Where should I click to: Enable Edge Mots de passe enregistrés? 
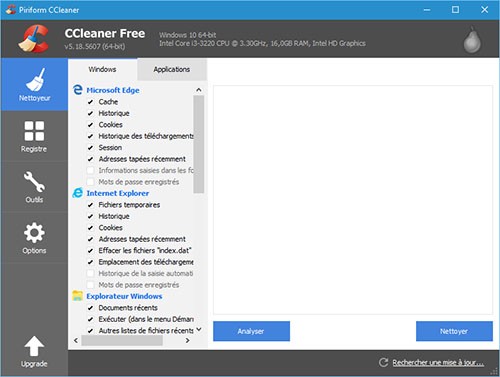pyautogui.click(x=90, y=182)
